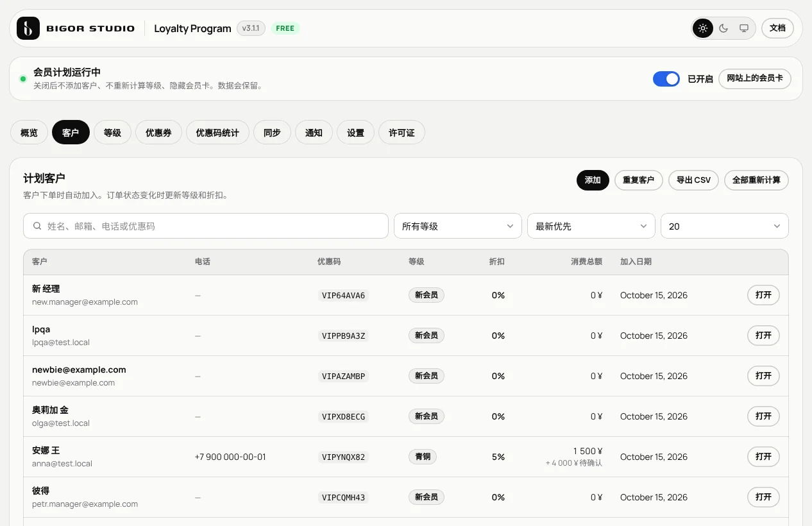Click the v3.1.1 version badge
Viewport: 812px width, 526px height.
(x=251, y=28)
